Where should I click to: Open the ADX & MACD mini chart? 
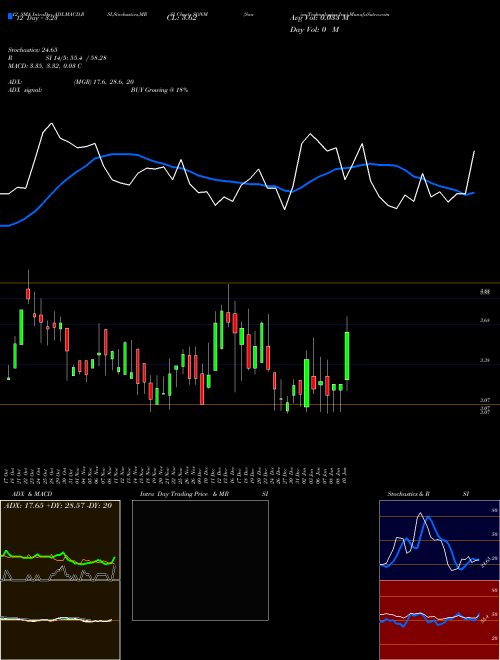tap(60, 580)
